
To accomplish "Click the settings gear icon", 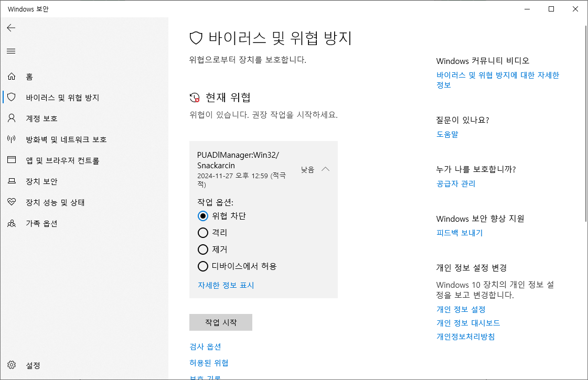I will pos(12,365).
